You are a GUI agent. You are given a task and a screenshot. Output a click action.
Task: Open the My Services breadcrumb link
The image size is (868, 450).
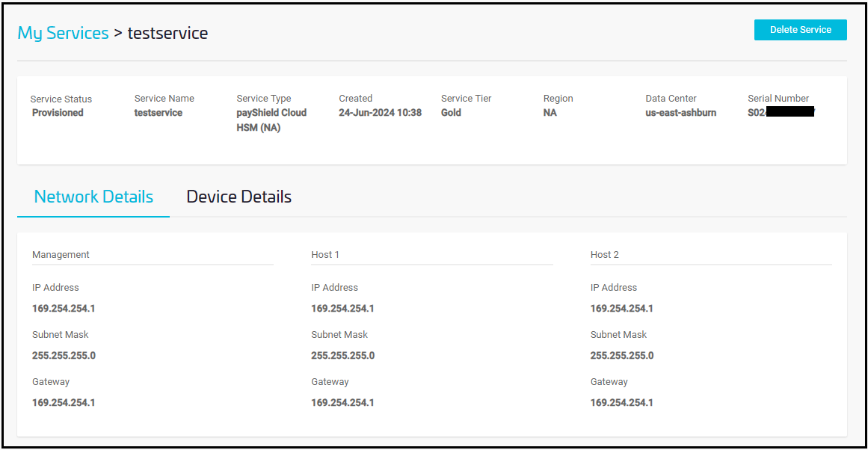click(x=63, y=33)
